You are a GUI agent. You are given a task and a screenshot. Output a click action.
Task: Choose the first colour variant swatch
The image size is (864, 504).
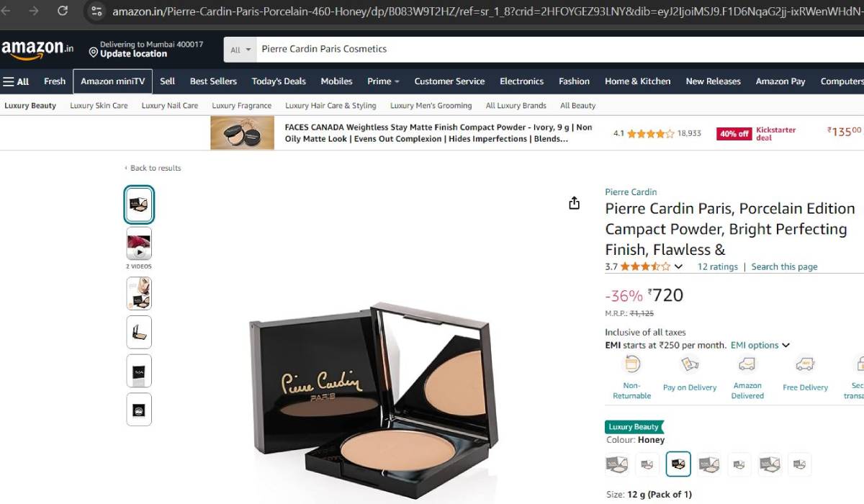(617, 464)
